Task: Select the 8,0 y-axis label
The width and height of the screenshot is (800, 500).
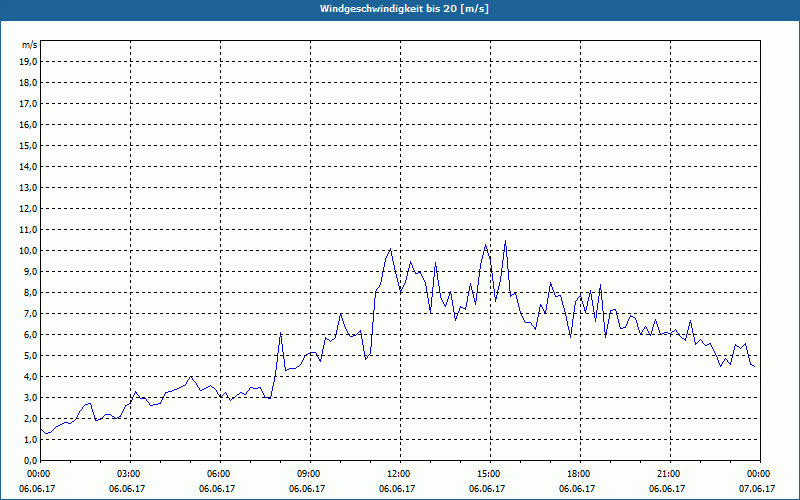Action: [30, 292]
